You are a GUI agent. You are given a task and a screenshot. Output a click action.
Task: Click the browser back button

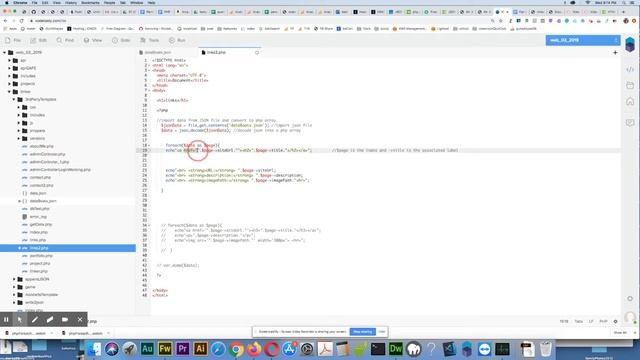pyautogui.click(x=5, y=20)
